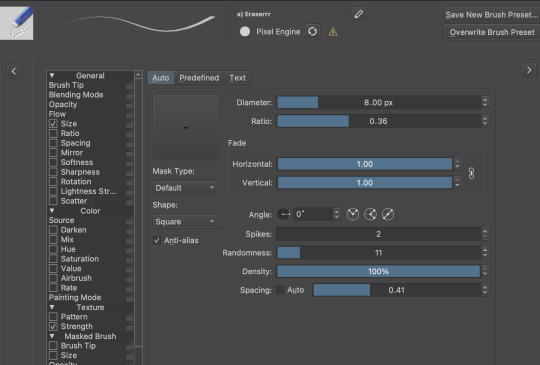This screenshot has height=365, width=540.
Task: Switch to the Predefined tab
Action: tap(199, 78)
